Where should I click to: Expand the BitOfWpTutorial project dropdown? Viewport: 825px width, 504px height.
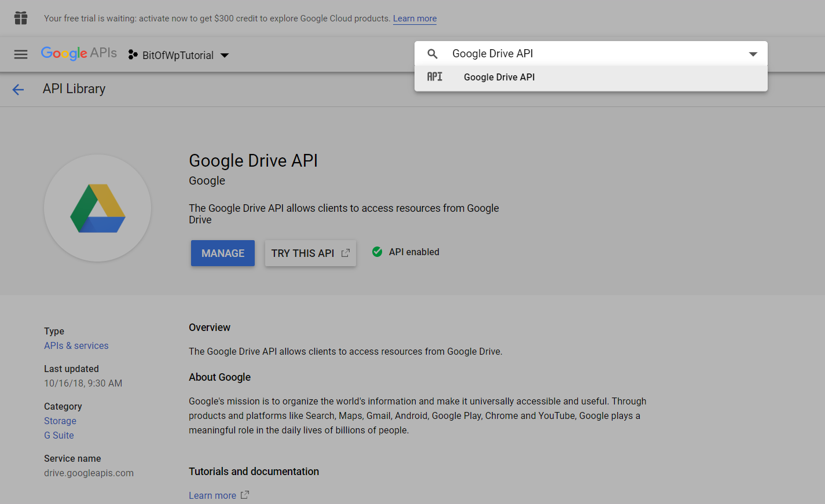225,56
